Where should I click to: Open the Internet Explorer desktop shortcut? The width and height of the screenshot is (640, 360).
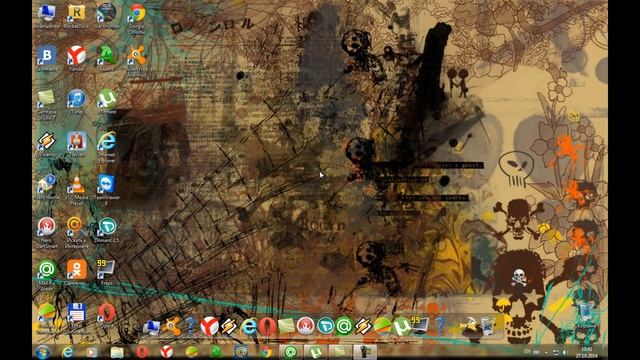[107, 146]
